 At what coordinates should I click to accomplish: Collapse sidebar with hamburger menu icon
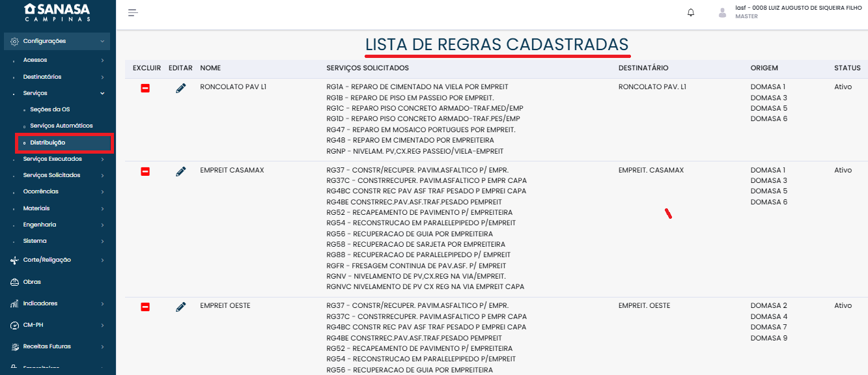(133, 13)
